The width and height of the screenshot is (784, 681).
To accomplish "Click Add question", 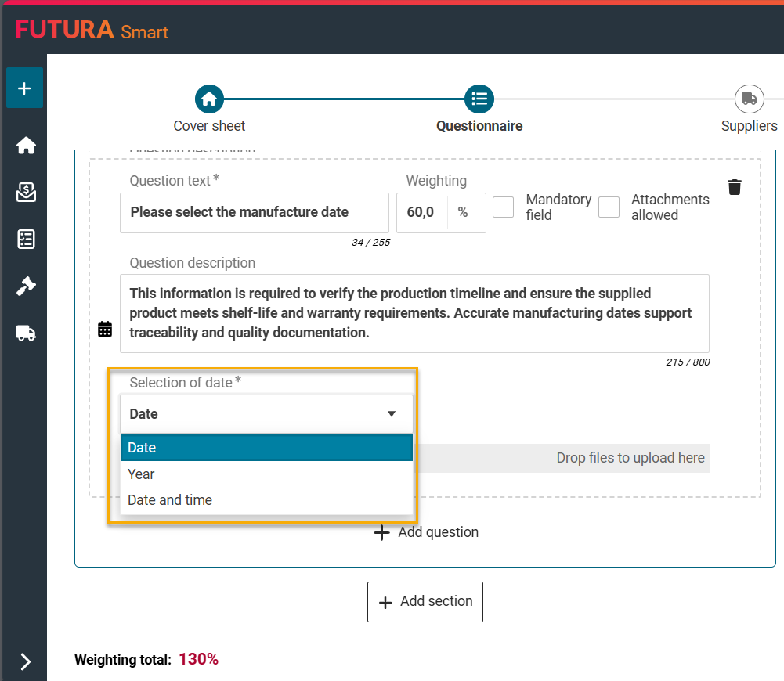I will tap(426, 533).
